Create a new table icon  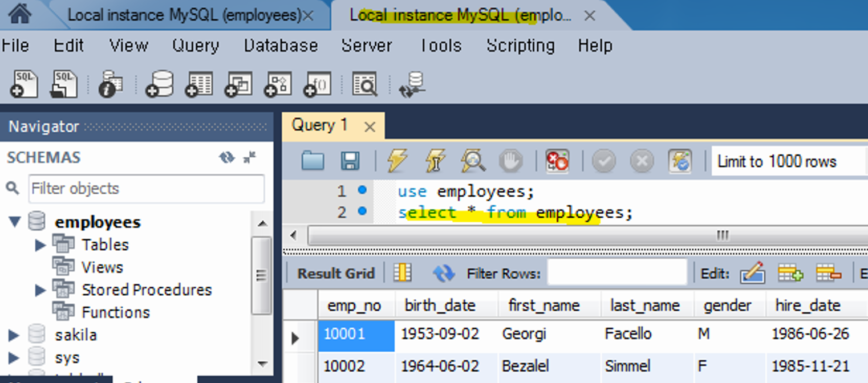198,84
